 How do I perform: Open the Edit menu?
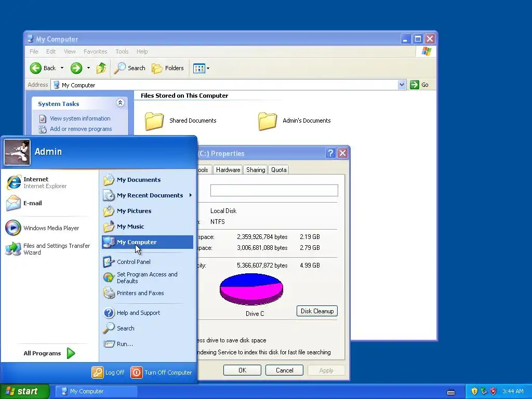(51, 51)
